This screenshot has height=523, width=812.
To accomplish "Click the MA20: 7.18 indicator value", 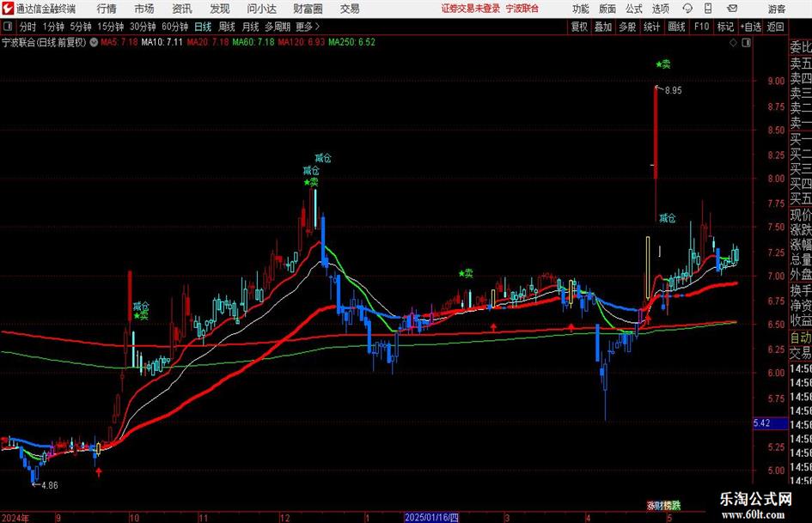I will [208, 42].
